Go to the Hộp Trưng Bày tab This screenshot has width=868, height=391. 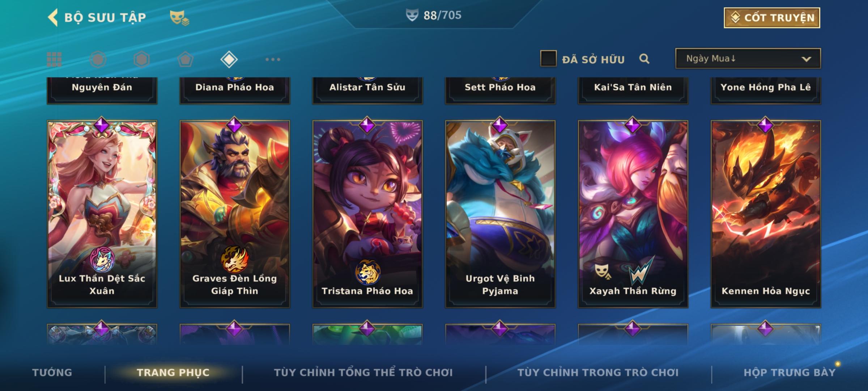point(790,373)
